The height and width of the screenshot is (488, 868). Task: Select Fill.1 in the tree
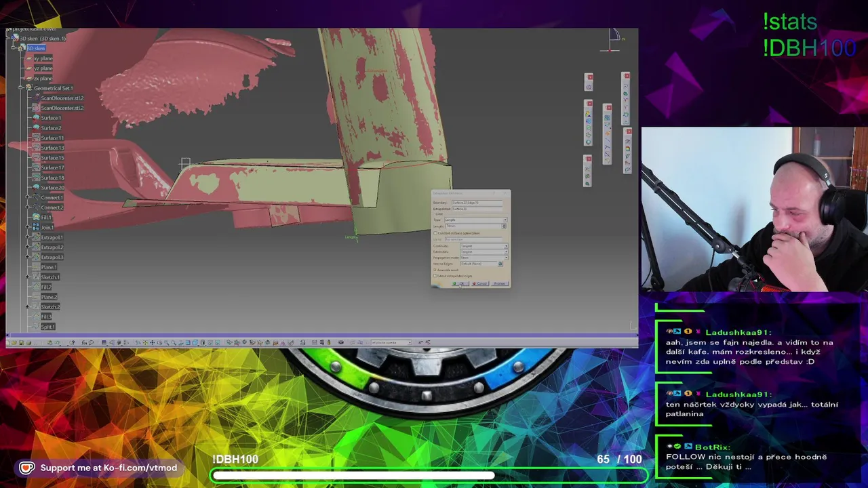pos(46,218)
